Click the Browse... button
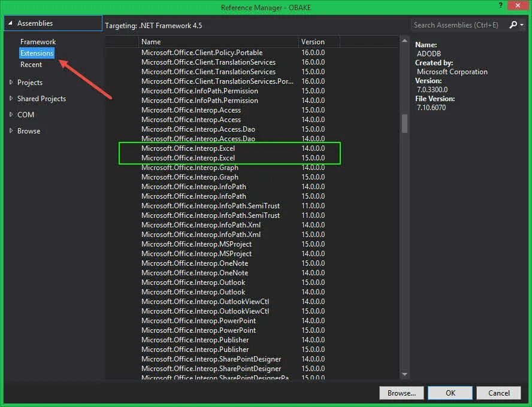 (401, 393)
